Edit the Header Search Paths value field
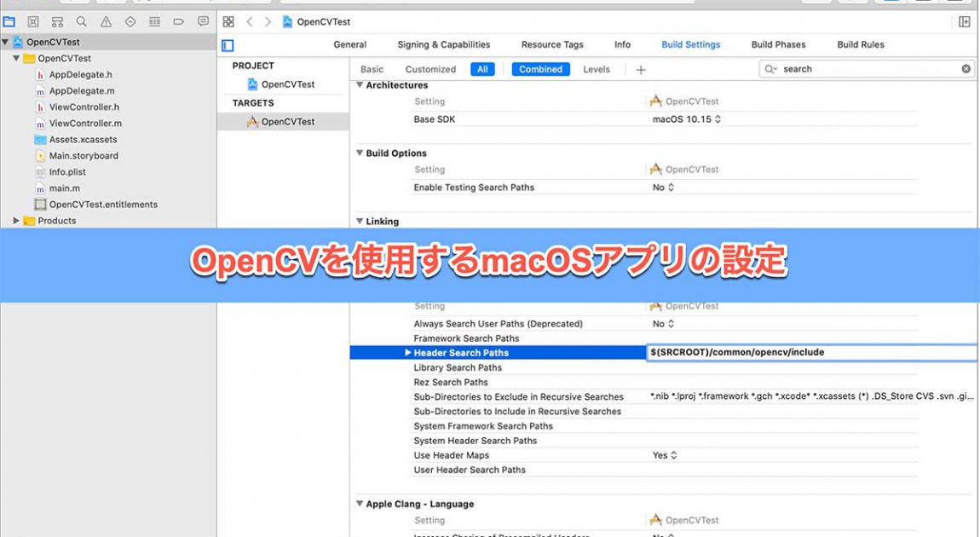 [x=812, y=353]
